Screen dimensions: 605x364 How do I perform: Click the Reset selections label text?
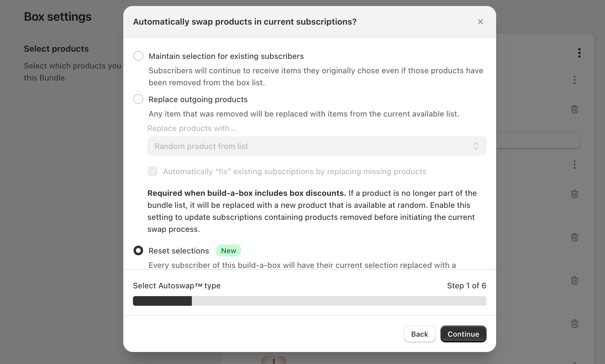(x=179, y=251)
